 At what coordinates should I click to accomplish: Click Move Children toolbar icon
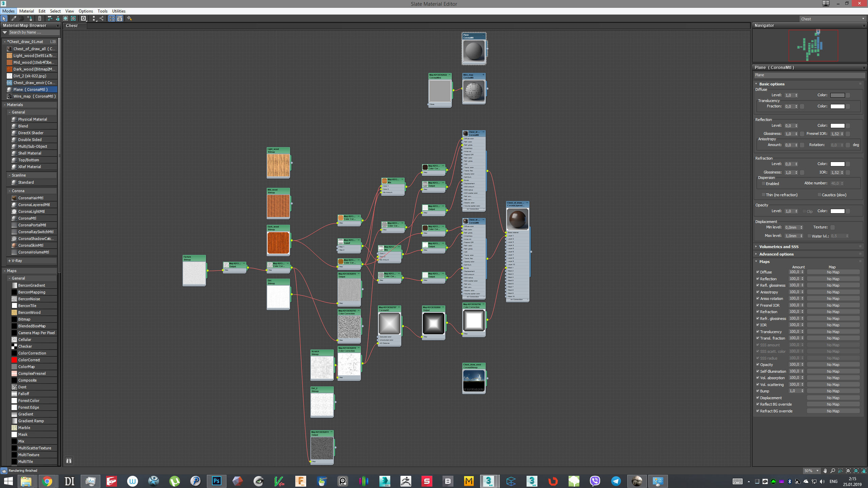50,19
